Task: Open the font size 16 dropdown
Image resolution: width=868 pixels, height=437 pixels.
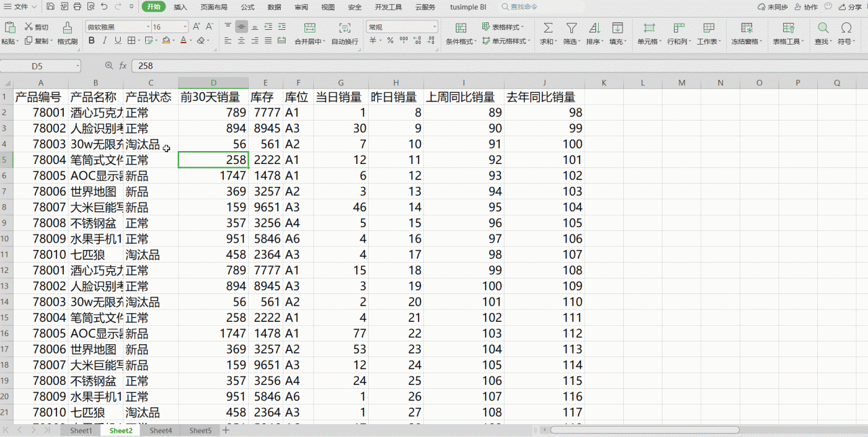Action: point(185,27)
